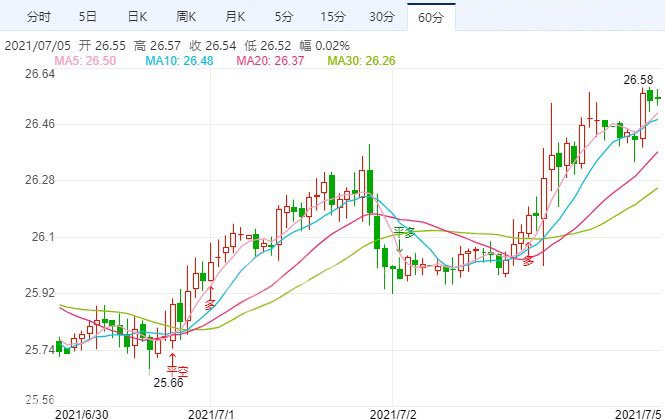Select the 5分 interval tab
The height and width of the screenshot is (420, 665).
pyautogui.click(x=285, y=17)
